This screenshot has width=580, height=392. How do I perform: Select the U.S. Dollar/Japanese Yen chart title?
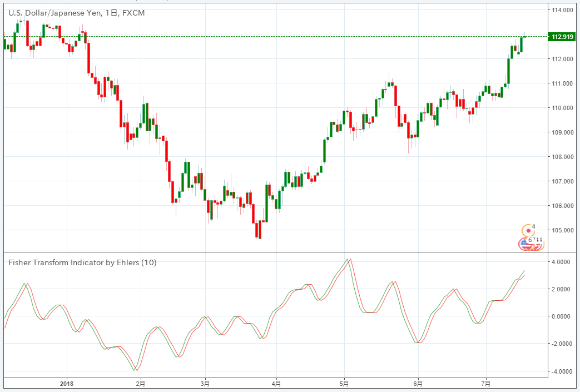point(77,13)
